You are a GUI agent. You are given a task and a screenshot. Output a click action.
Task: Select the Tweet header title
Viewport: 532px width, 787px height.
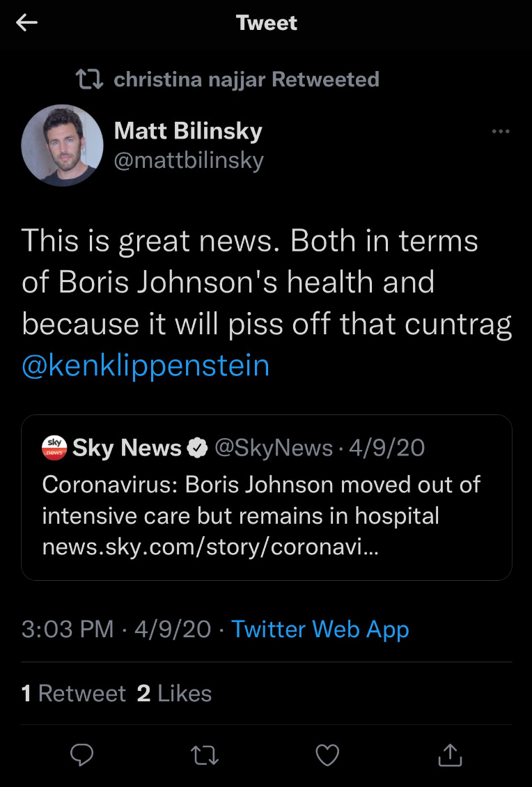[x=266, y=22]
